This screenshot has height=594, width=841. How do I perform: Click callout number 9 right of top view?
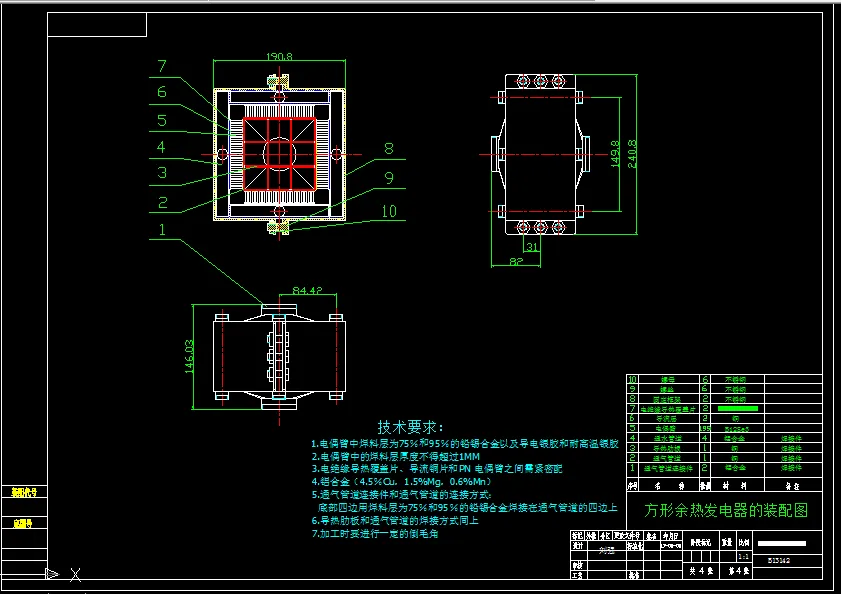(x=389, y=178)
